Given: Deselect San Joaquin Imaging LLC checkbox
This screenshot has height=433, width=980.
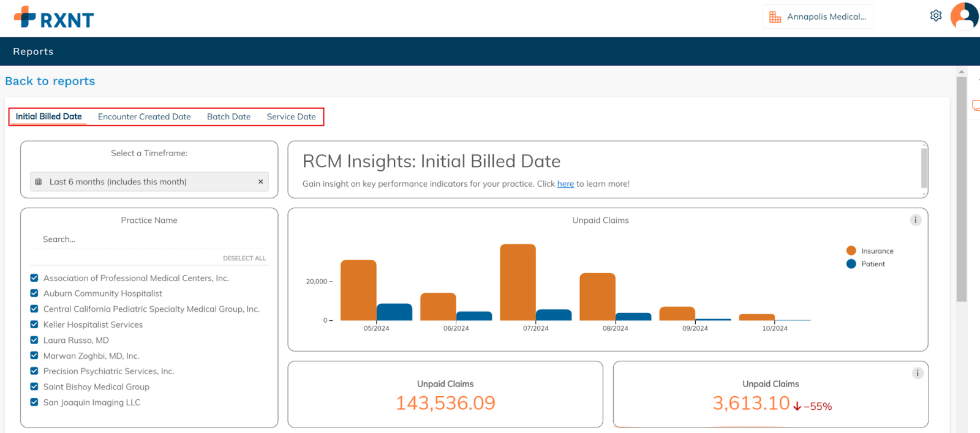Looking at the screenshot, I should click(x=34, y=402).
